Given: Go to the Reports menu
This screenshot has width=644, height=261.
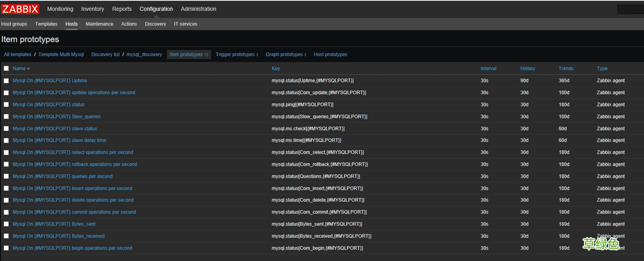Looking at the screenshot, I should [x=122, y=9].
